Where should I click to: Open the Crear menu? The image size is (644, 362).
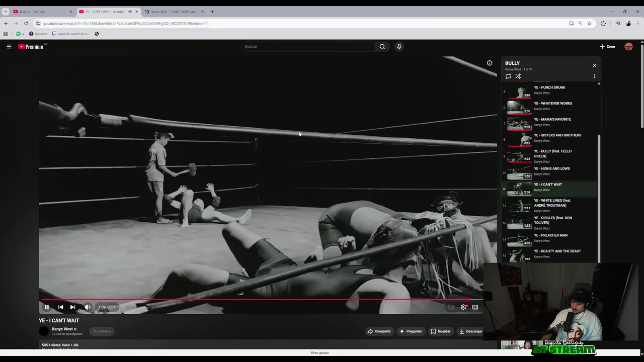pos(608,46)
